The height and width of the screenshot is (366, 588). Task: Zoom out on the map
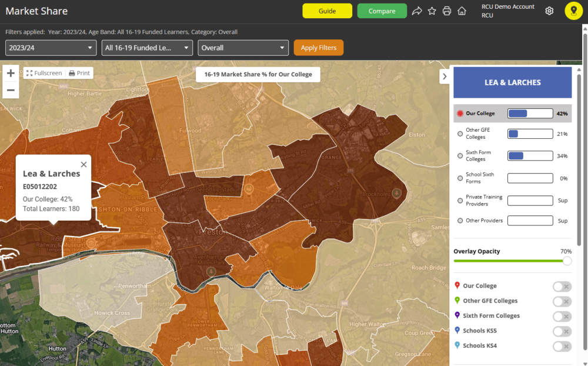pos(11,90)
